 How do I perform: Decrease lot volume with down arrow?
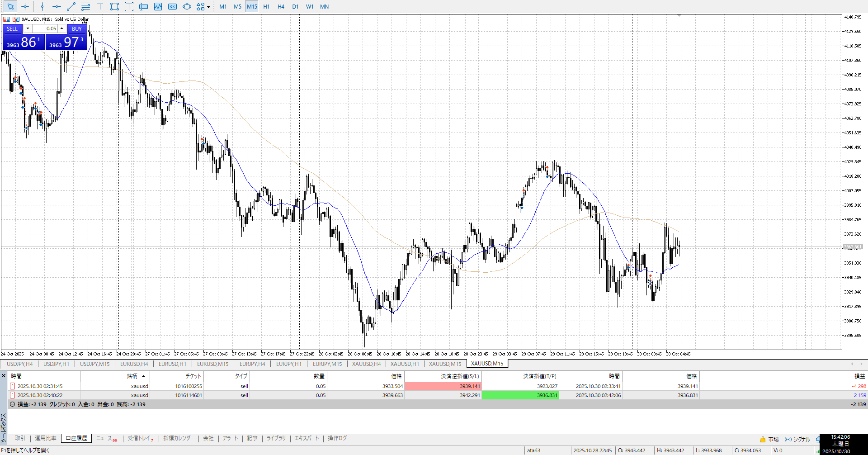[28, 28]
